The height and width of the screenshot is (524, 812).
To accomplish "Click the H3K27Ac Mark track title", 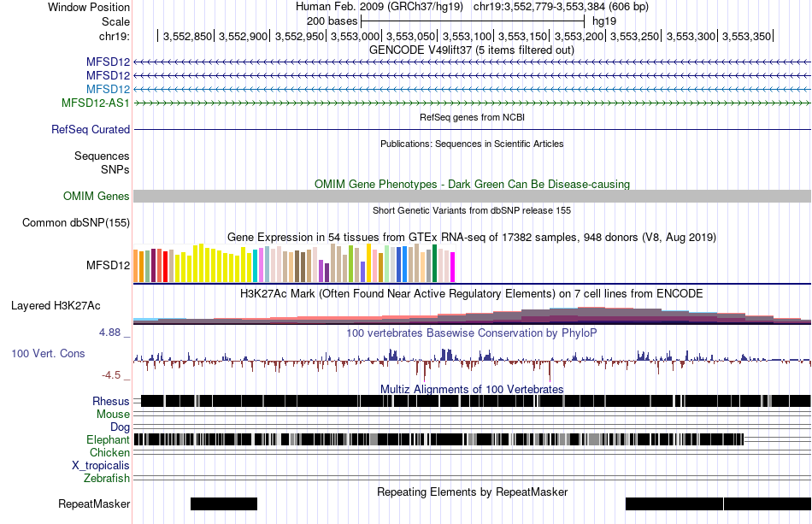I will tap(472, 293).
